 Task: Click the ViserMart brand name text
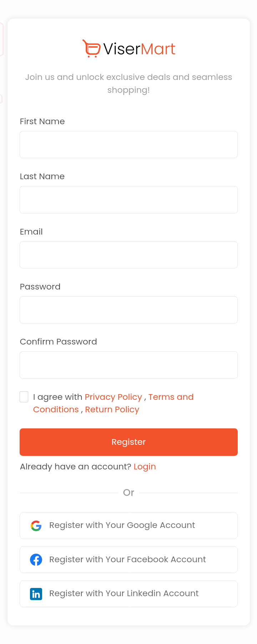[x=139, y=49]
